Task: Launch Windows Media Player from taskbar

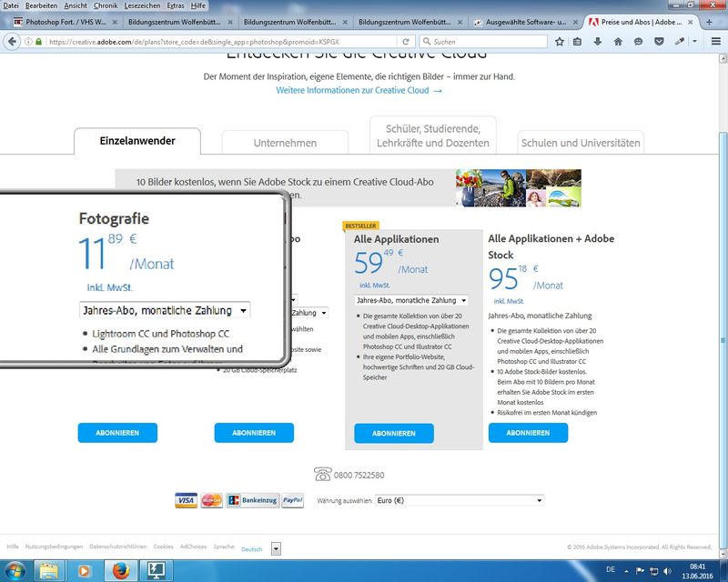Action: (x=84, y=571)
